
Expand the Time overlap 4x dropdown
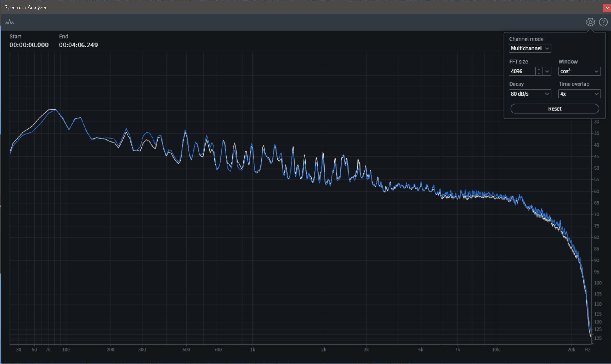(x=579, y=94)
